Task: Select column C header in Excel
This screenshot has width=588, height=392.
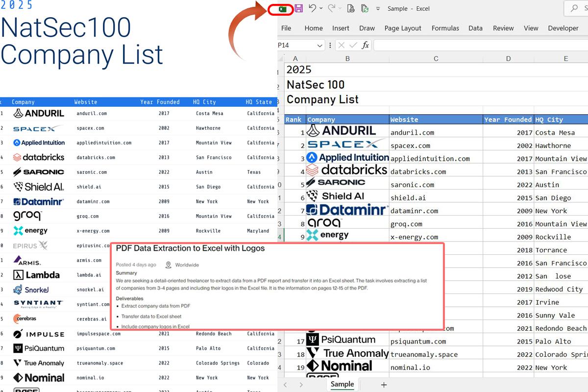Action: point(436,59)
